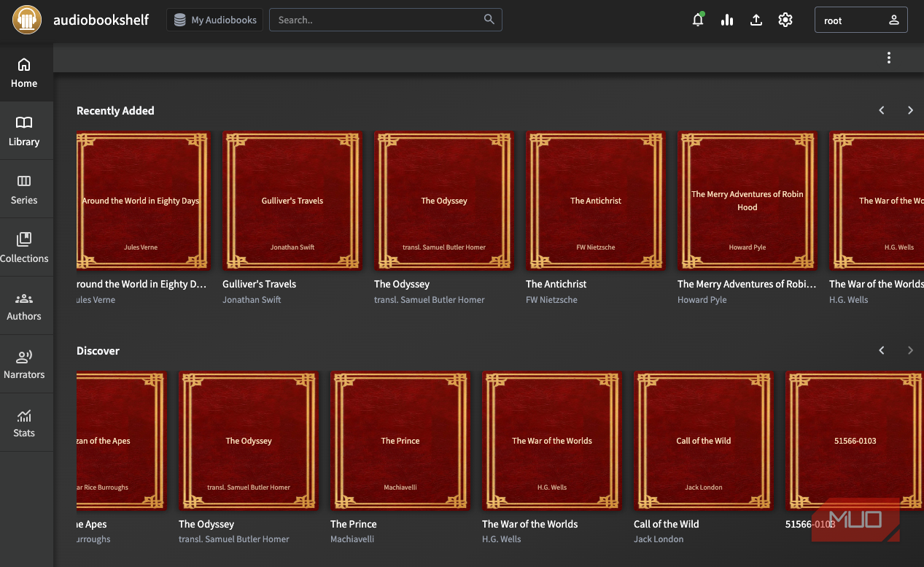This screenshot has width=924, height=567.
Task: Open The Merry Adventures of Robin Hood cover
Action: pos(748,201)
